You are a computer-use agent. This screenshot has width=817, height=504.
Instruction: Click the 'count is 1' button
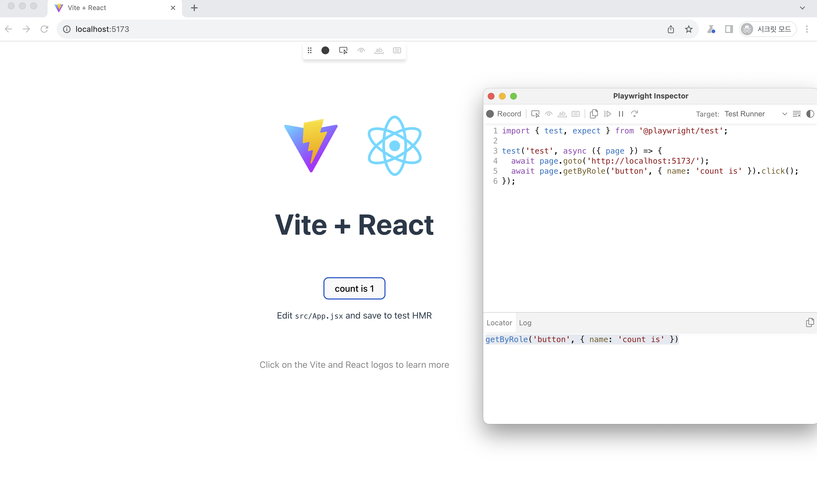point(354,288)
